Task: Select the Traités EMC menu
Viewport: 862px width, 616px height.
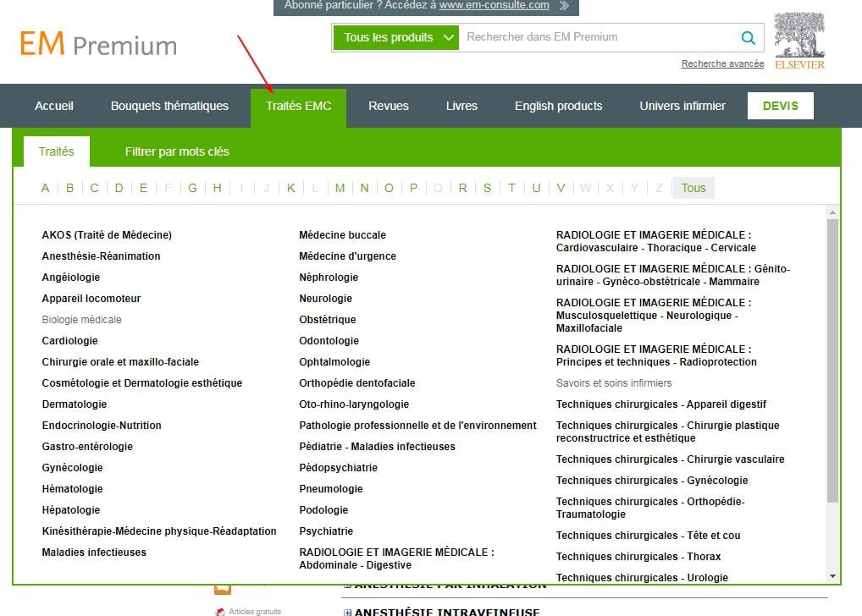Action: pos(299,106)
